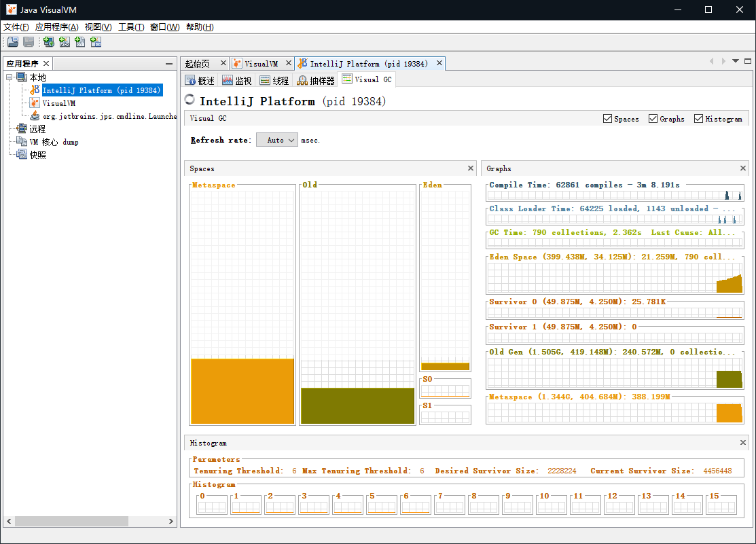The width and height of the screenshot is (756, 544).
Task: Switch to the 线程 tab
Action: 274,81
